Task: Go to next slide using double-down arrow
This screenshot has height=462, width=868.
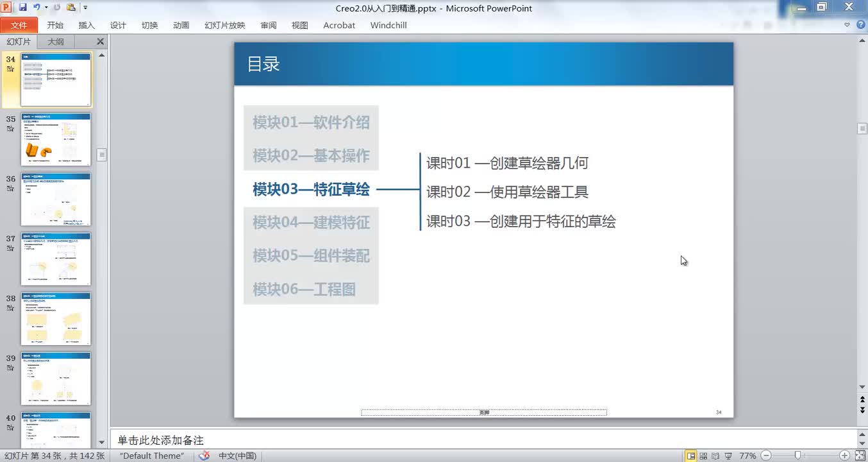Action: coord(862,411)
